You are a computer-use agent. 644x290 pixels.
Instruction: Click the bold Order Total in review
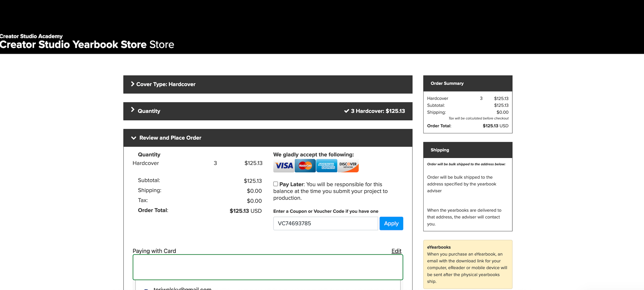[x=153, y=210]
